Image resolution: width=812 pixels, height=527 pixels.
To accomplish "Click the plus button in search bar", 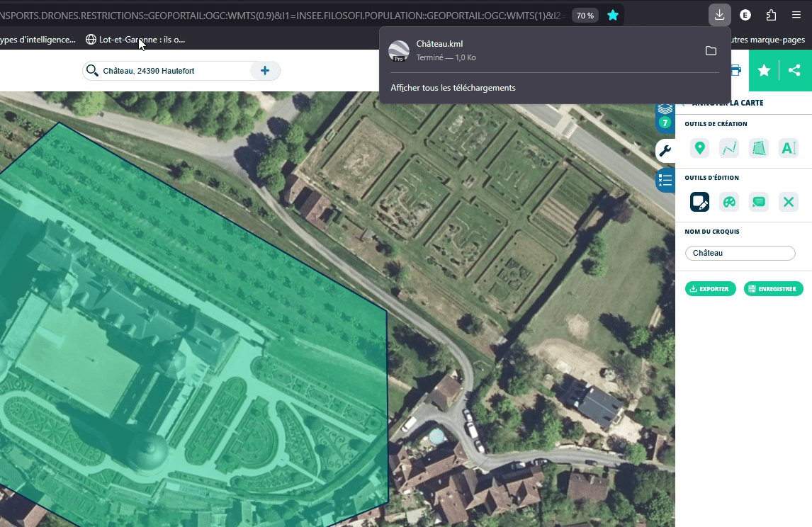I will 264,70.
